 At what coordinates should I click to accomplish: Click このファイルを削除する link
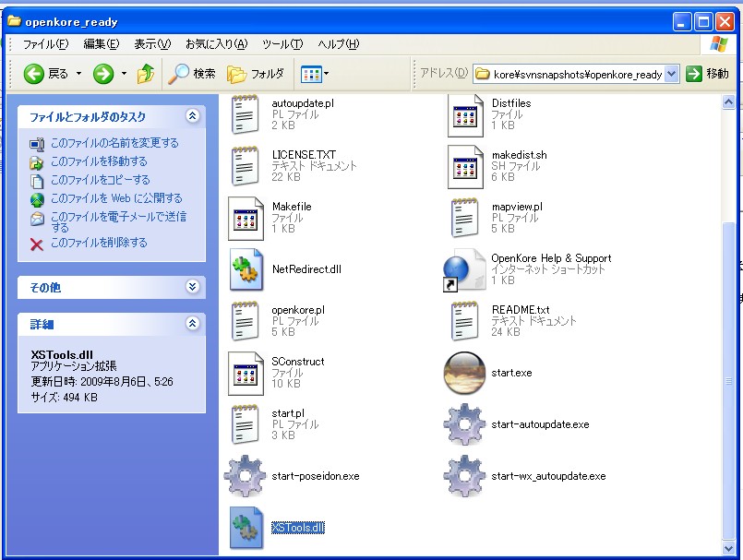point(99,243)
